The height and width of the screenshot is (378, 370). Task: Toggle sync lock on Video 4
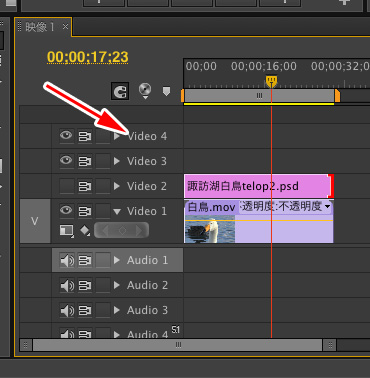[85, 136]
